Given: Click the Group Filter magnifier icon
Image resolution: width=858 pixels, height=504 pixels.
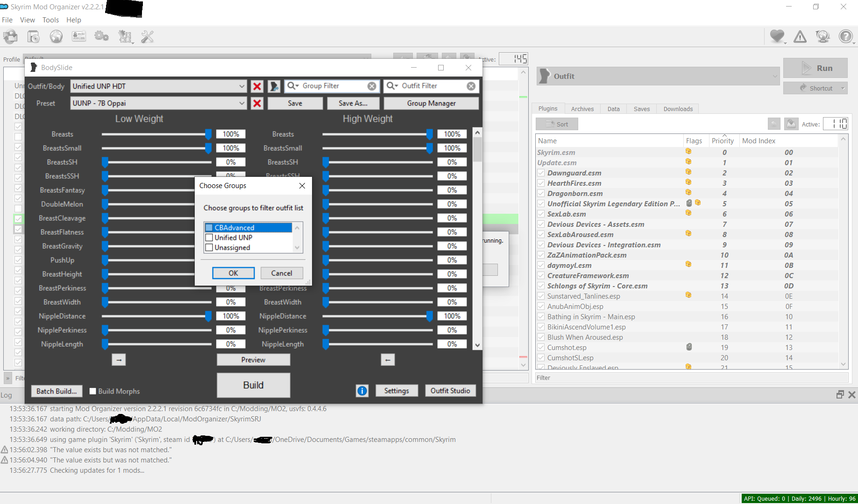Looking at the screenshot, I should click(293, 86).
